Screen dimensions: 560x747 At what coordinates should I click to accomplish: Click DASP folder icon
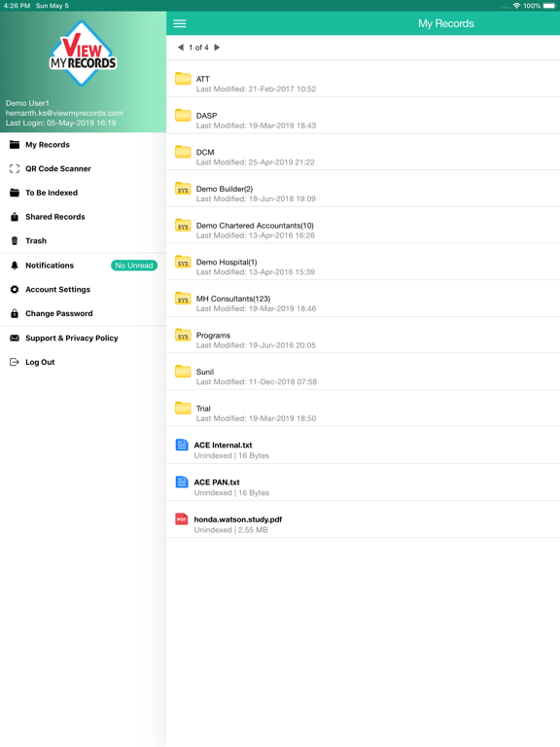point(183,116)
